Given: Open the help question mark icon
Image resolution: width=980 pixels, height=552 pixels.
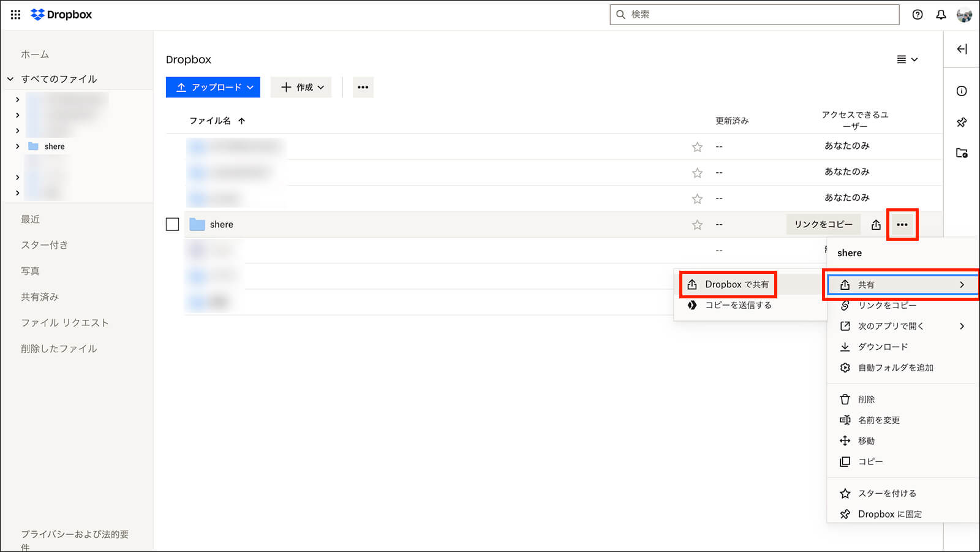Looking at the screenshot, I should click(x=918, y=15).
